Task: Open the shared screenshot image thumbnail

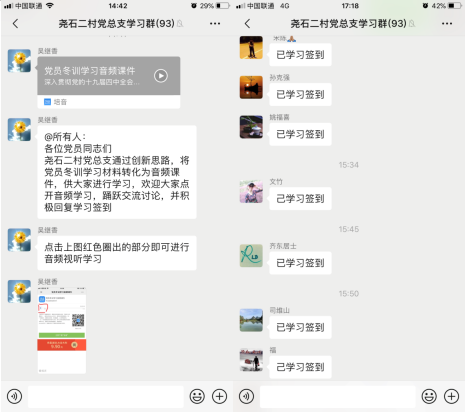Action: click(62, 330)
